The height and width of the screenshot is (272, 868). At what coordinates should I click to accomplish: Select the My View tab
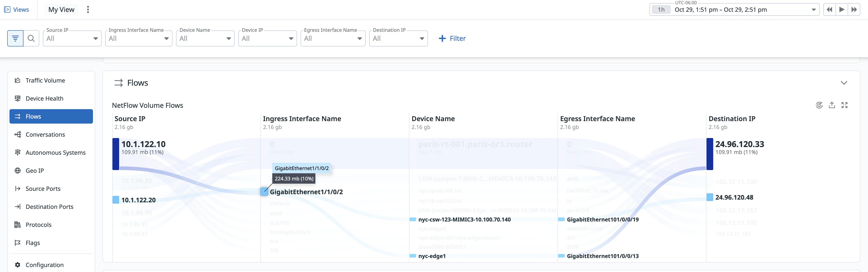(61, 9)
